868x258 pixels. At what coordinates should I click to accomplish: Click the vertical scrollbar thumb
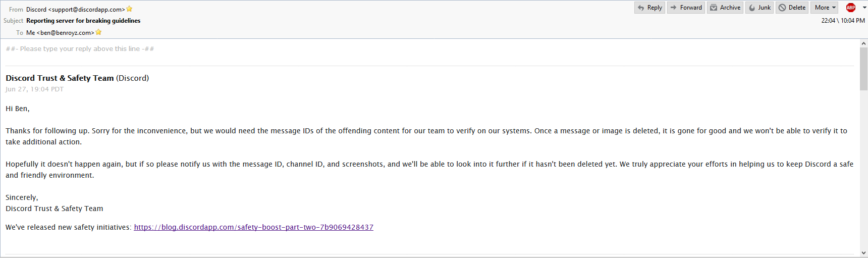[863, 69]
